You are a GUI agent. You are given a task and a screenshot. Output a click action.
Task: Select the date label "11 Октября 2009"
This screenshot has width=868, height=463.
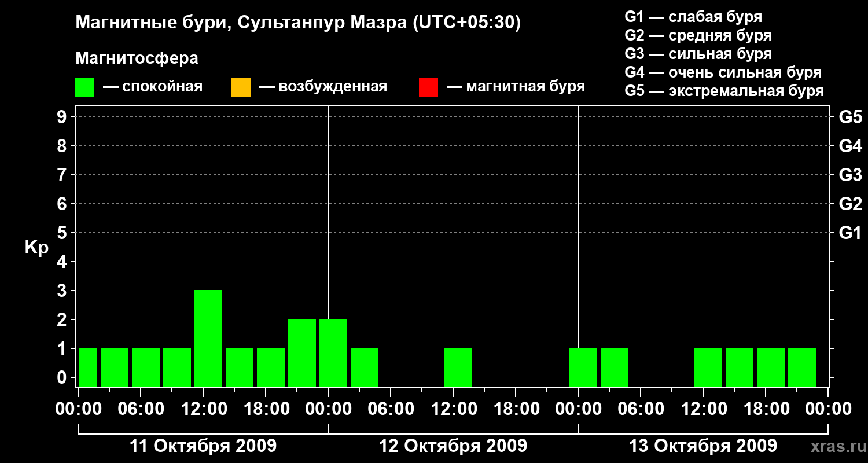tap(203, 446)
